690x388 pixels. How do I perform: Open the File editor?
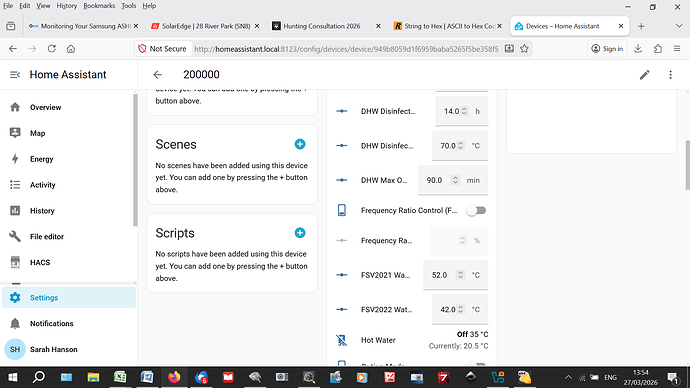coord(69,237)
